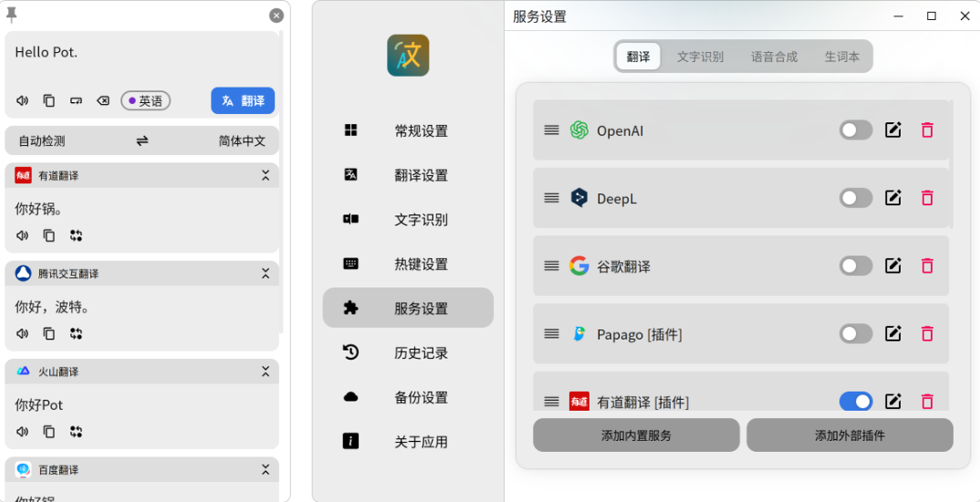Click the detected language chip 英语

coord(146,100)
